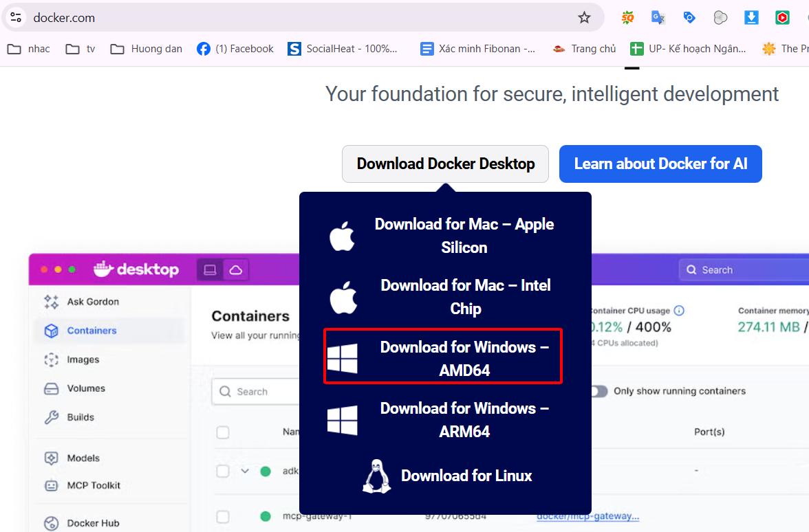
Task: Open the tv bookmark folder
Action: pyautogui.click(x=80, y=49)
